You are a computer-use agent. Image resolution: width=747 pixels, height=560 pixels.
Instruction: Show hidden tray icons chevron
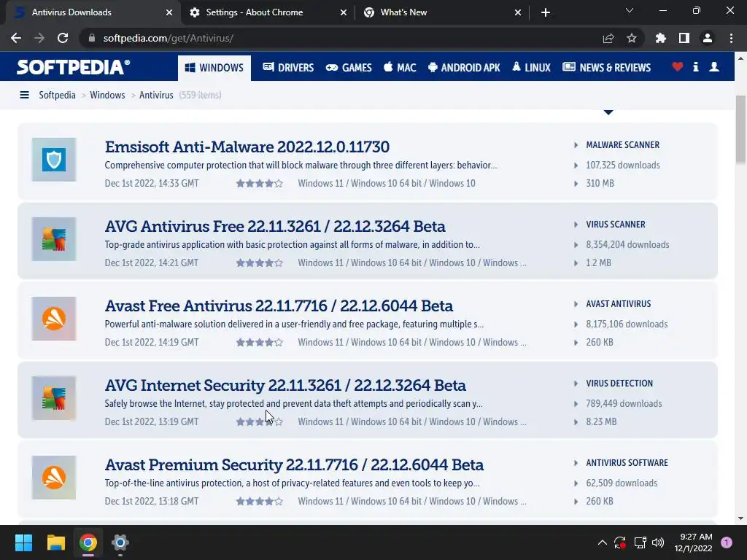click(602, 542)
